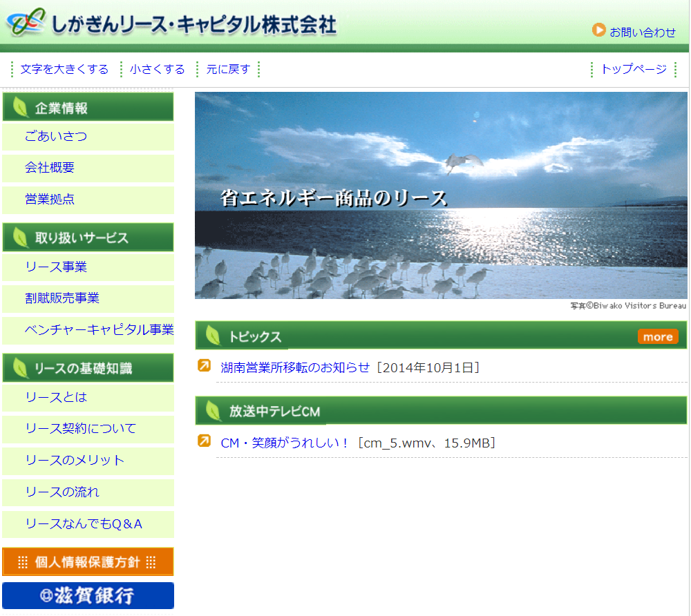Click the arrow icon next to 湖南営業所移転のお知らせ
Image resolution: width=691 pixels, height=616 pixels.
click(204, 366)
